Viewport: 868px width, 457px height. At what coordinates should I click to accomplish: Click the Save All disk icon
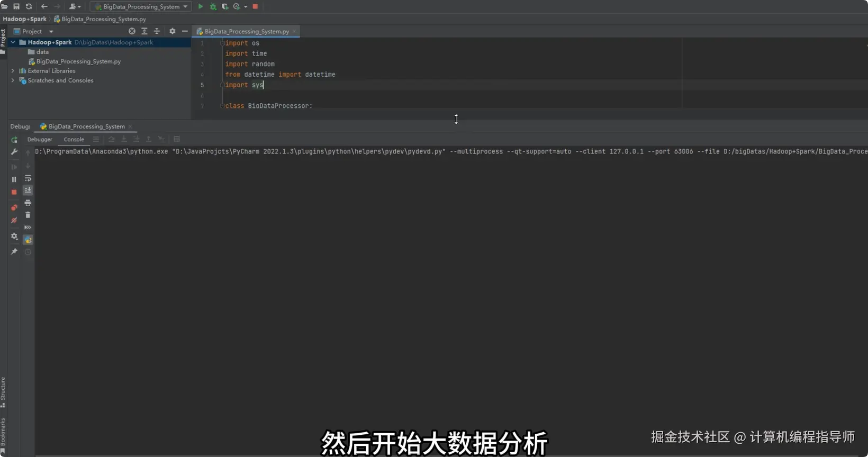pos(16,6)
